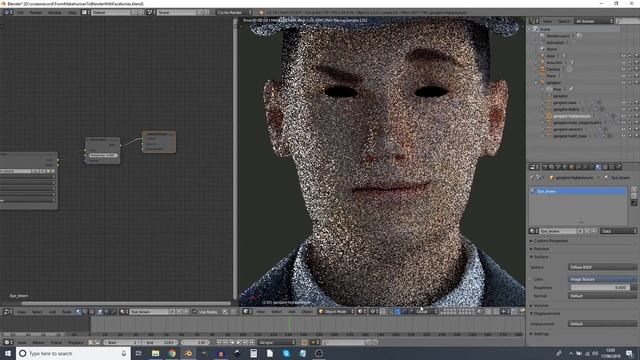This screenshot has width=640, height=360.
Task: Open the Windows Start menu
Action: tap(8, 353)
